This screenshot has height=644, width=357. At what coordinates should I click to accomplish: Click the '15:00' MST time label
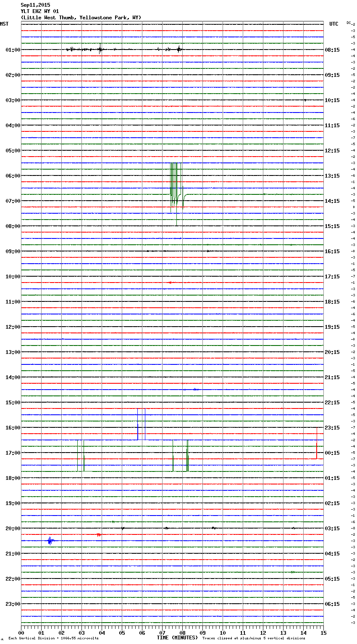click(x=13, y=403)
